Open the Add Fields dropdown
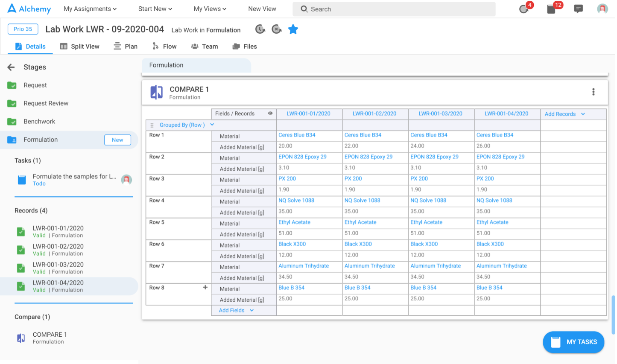Screen dimensions: 617x364 236,310
